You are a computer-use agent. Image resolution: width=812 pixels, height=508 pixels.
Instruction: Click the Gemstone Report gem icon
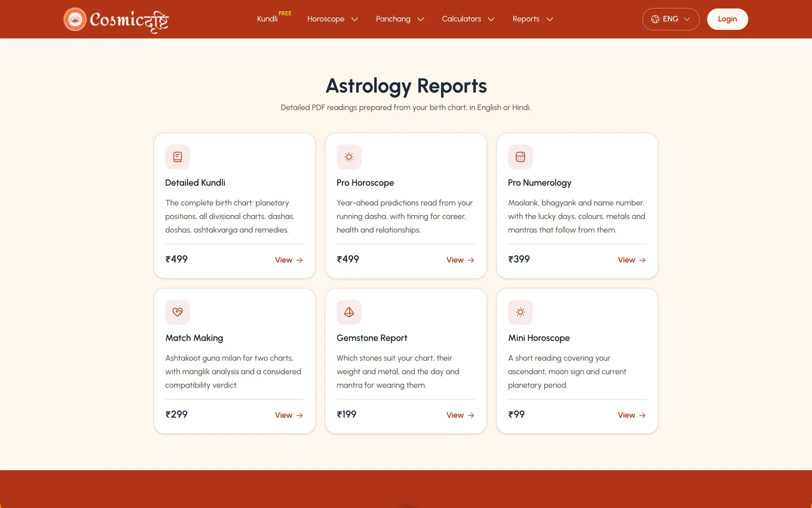pos(349,312)
